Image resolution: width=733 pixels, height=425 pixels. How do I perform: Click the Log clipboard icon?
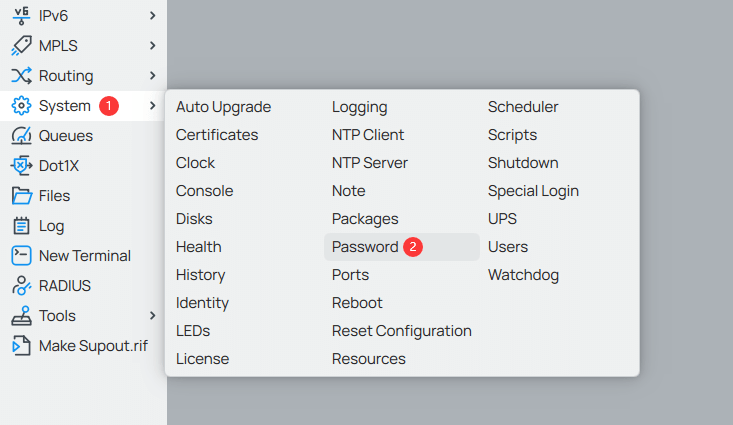pos(21,226)
